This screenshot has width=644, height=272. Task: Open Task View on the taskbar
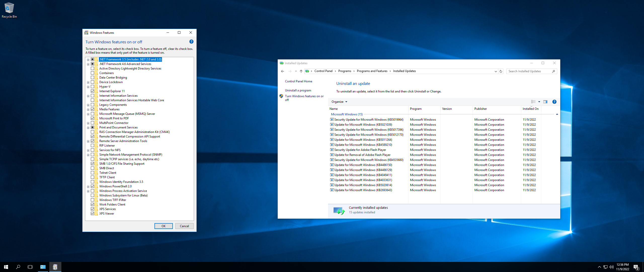(x=30, y=267)
